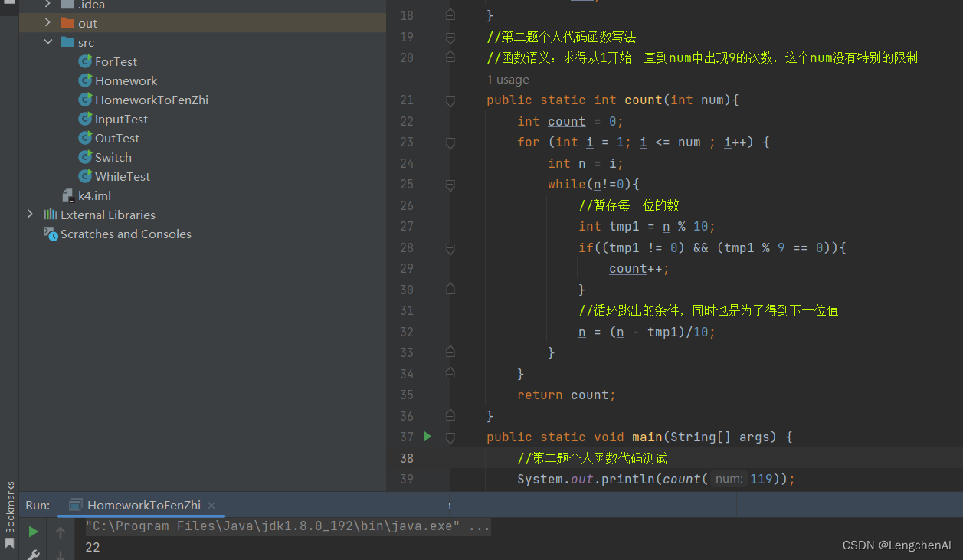Expand the .idea folder

(48, 4)
